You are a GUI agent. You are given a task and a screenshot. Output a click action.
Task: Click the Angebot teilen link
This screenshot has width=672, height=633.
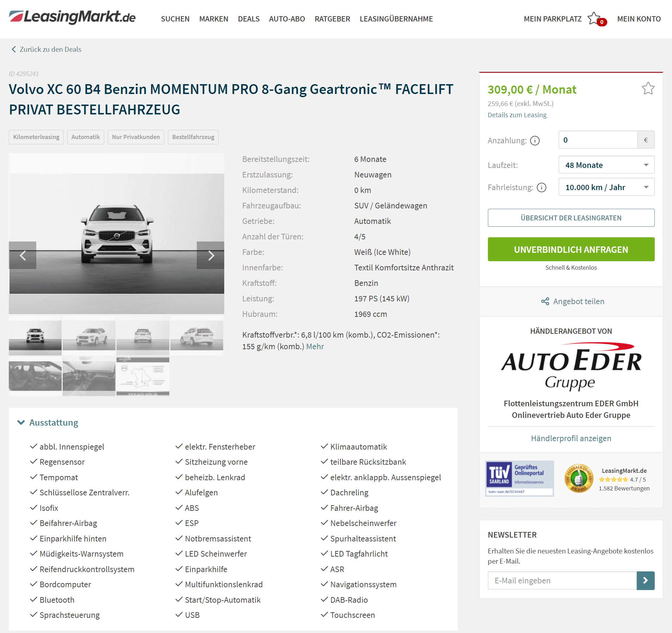pos(579,301)
